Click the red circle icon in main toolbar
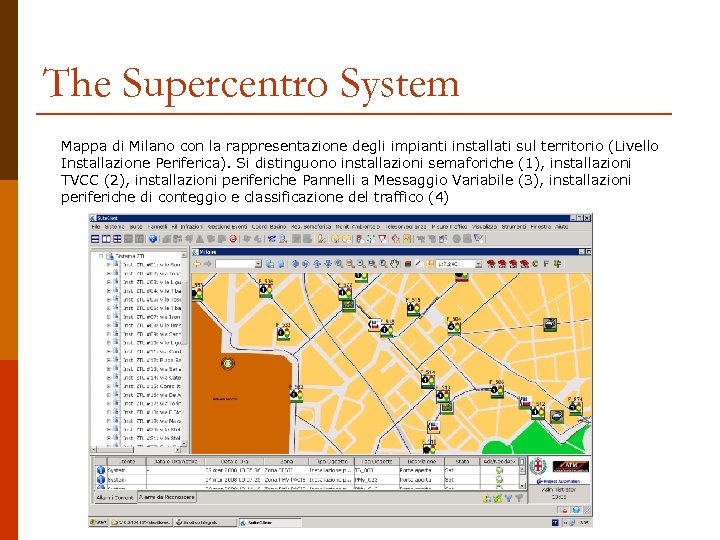Viewport: 720px width, 540px height. 233,239
